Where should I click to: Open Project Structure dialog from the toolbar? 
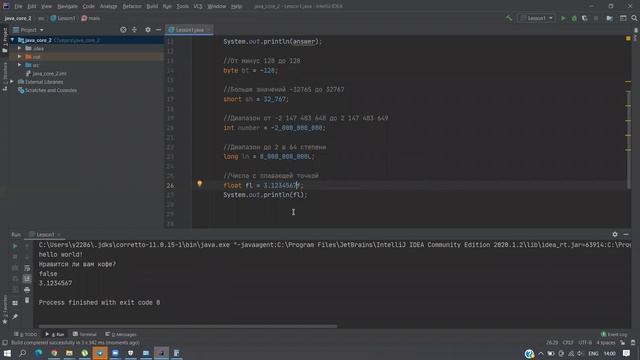point(609,18)
